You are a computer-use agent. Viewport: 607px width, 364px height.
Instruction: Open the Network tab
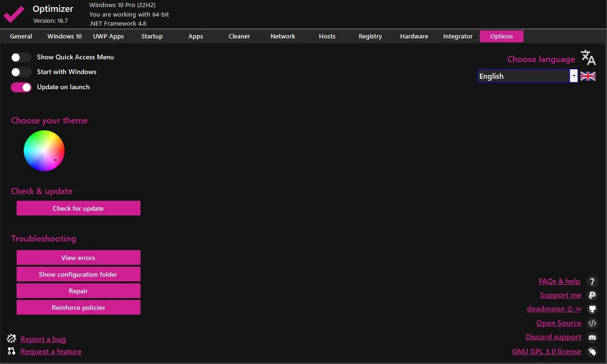pos(283,36)
